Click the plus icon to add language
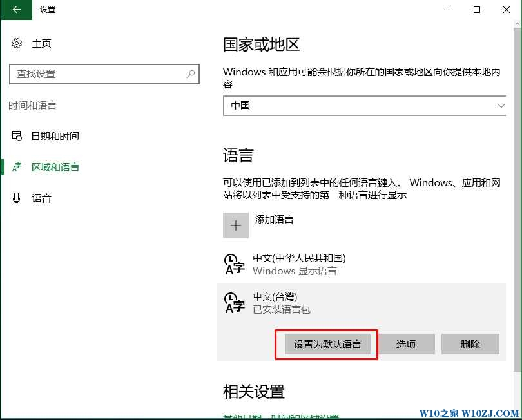This screenshot has width=522, height=420. pos(236,225)
